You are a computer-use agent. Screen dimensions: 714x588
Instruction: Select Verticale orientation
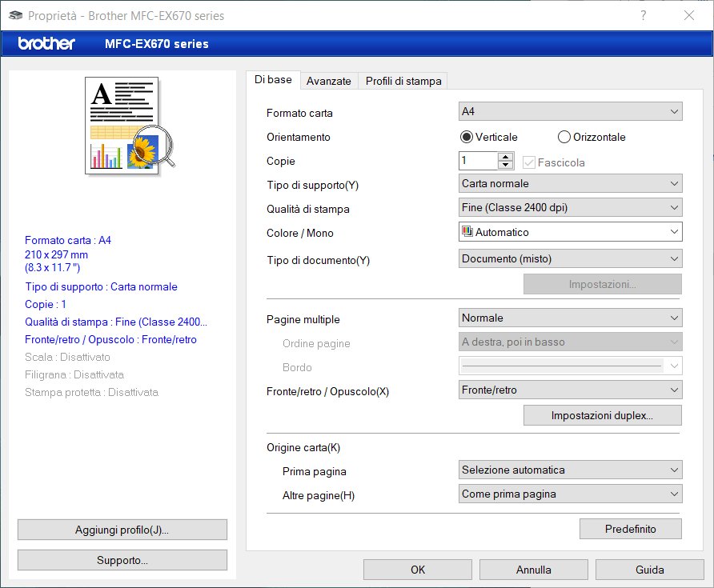coord(467,137)
